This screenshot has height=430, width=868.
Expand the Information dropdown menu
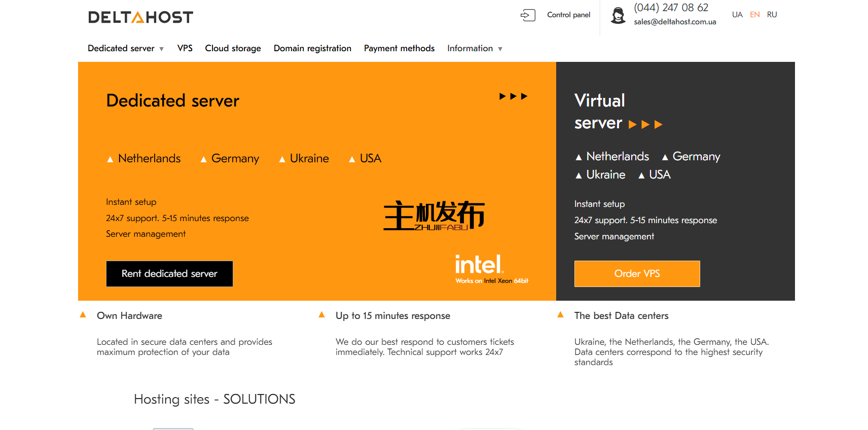pyautogui.click(x=474, y=48)
